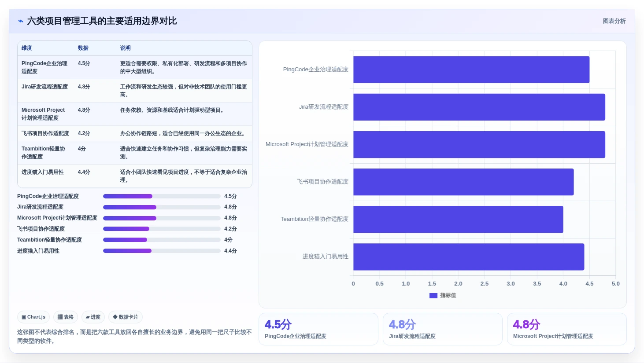The image size is (644, 363).
Task: Click the 进度猫入门易用性 chart bar
Action: click(x=469, y=257)
